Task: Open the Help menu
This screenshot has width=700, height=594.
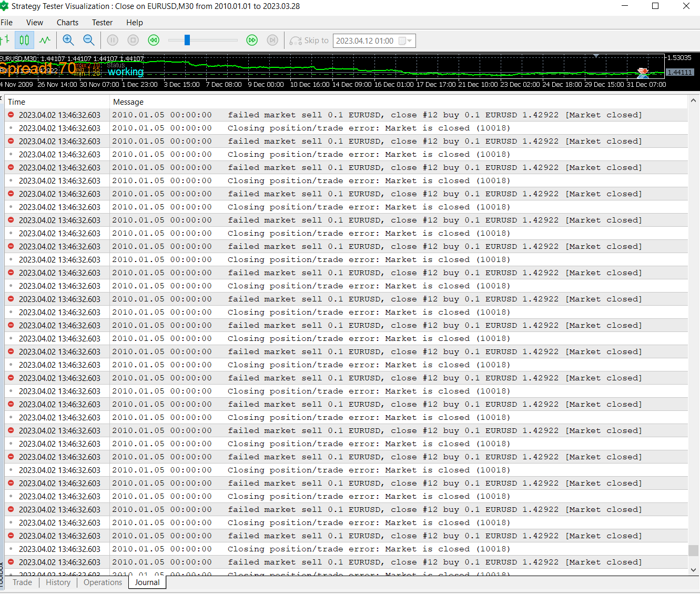Action: (x=135, y=23)
